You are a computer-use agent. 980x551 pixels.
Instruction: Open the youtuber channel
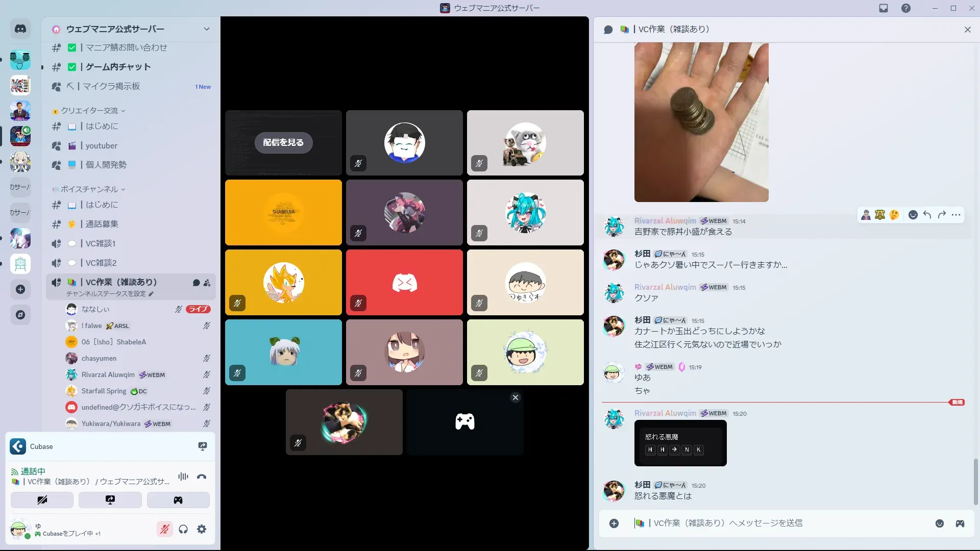coord(102,146)
